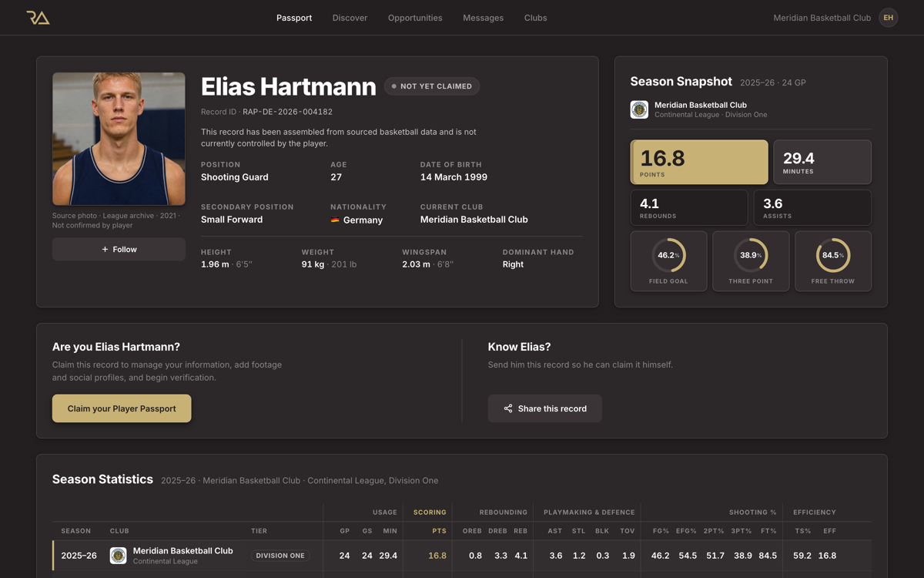Viewport: 924px width, 578px height.
Task: Click the Meridian club crest in Season Snapshot
Action: [639, 109]
